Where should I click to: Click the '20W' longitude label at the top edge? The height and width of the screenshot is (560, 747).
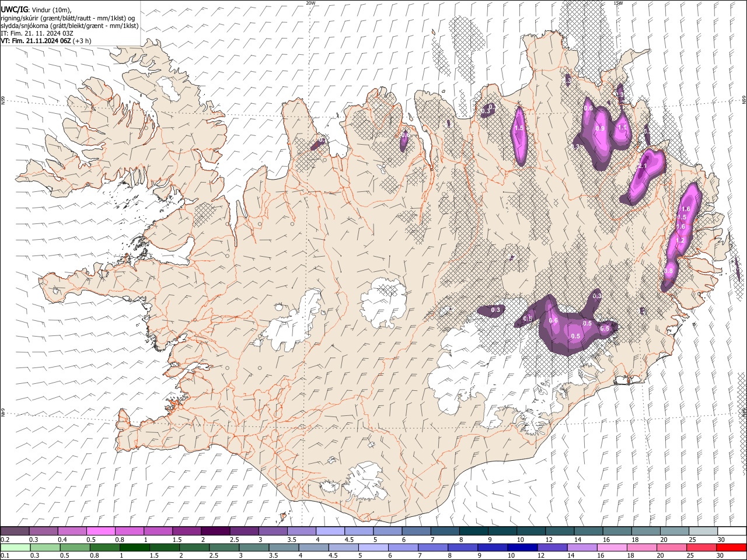pos(311,3)
